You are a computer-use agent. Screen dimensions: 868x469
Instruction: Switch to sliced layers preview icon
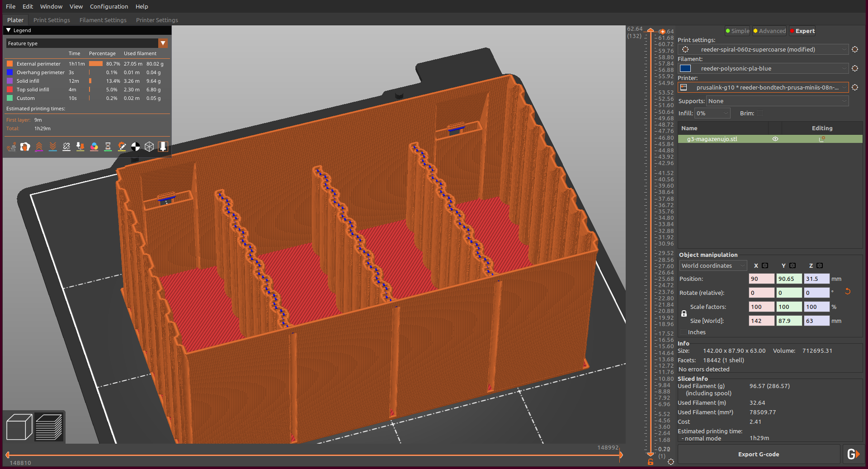click(x=49, y=427)
